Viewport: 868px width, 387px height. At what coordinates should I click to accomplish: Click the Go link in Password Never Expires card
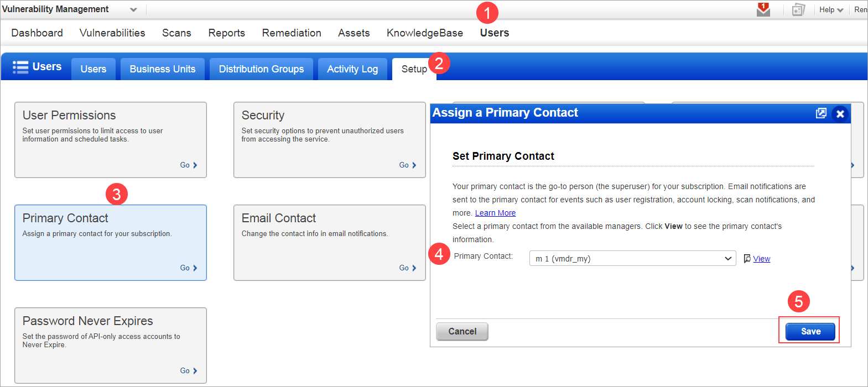pos(185,371)
